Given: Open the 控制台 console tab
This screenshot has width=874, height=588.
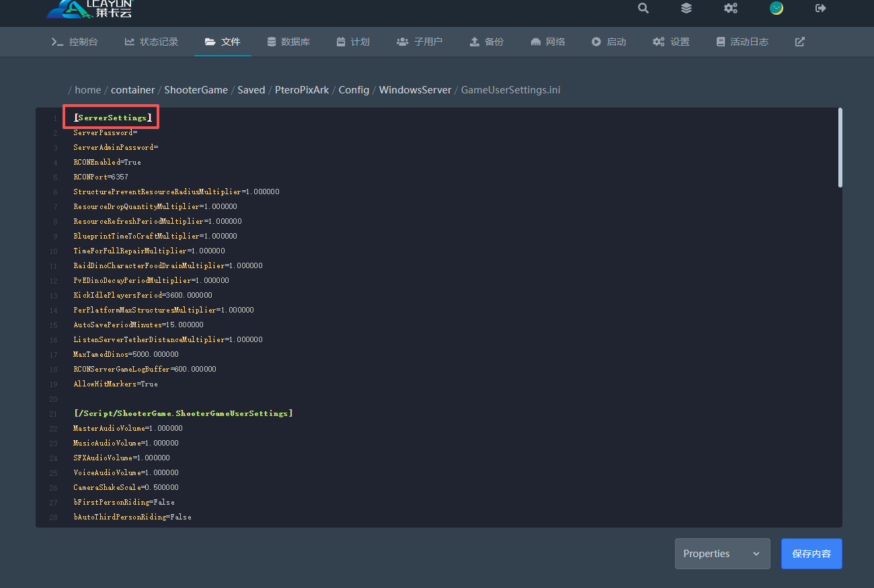Looking at the screenshot, I should 75,42.
